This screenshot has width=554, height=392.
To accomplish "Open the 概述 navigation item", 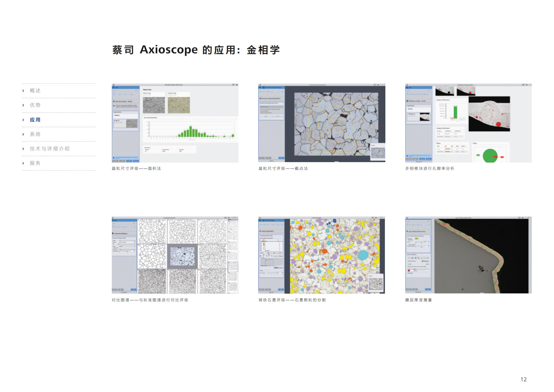I will (x=35, y=91).
